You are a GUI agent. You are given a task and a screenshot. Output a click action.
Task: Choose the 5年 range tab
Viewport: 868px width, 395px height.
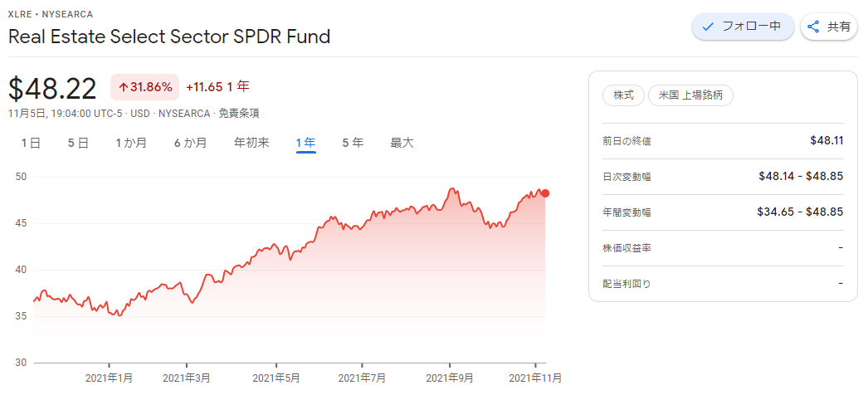pos(353,143)
